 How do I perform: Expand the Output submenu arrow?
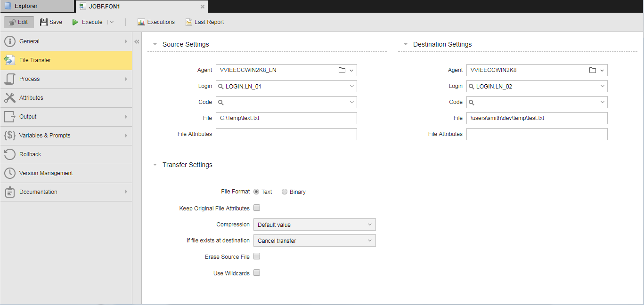click(126, 117)
